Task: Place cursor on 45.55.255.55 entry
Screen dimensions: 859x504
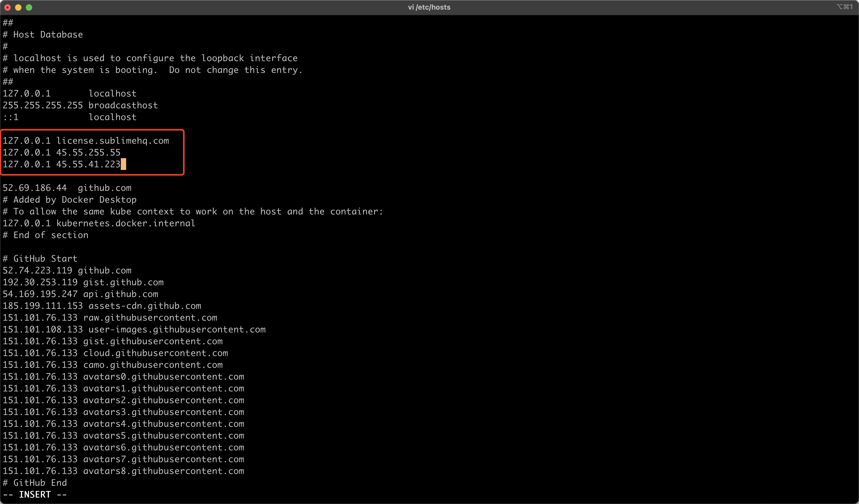Action: [88, 153]
